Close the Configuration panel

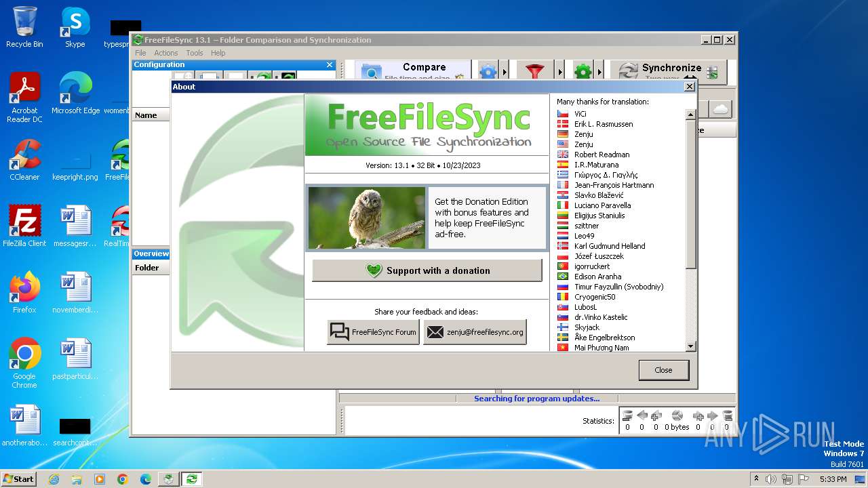point(330,64)
